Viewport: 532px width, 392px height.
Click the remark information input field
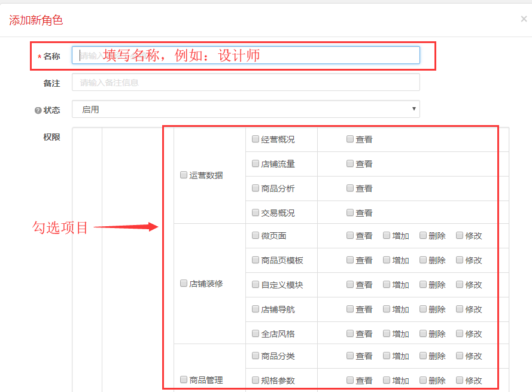245,83
